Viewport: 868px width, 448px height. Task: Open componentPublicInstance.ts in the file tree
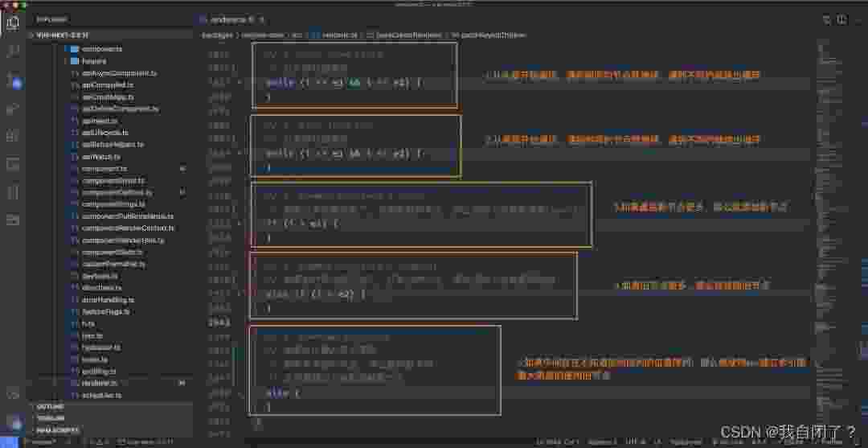[x=127, y=216]
